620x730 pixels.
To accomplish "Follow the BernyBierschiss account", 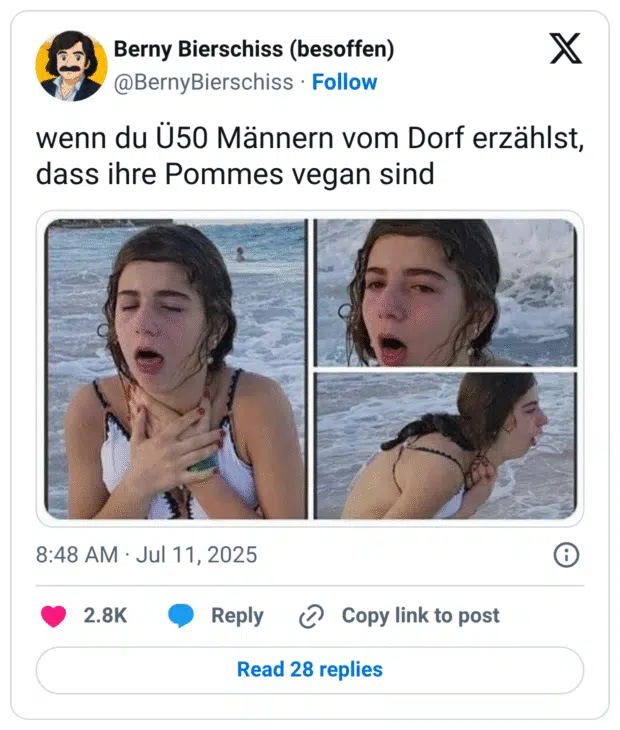I will (x=344, y=82).
